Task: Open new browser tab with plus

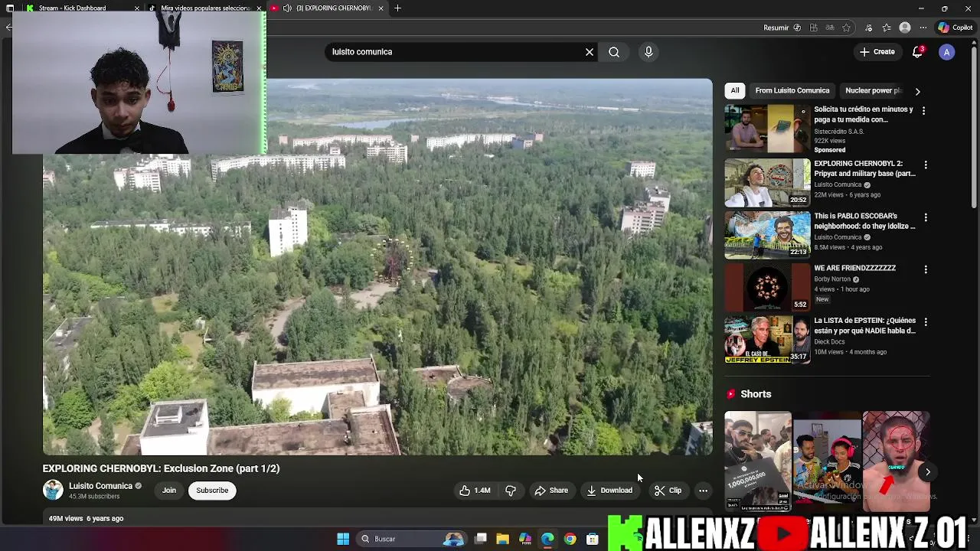Action: 398,8
